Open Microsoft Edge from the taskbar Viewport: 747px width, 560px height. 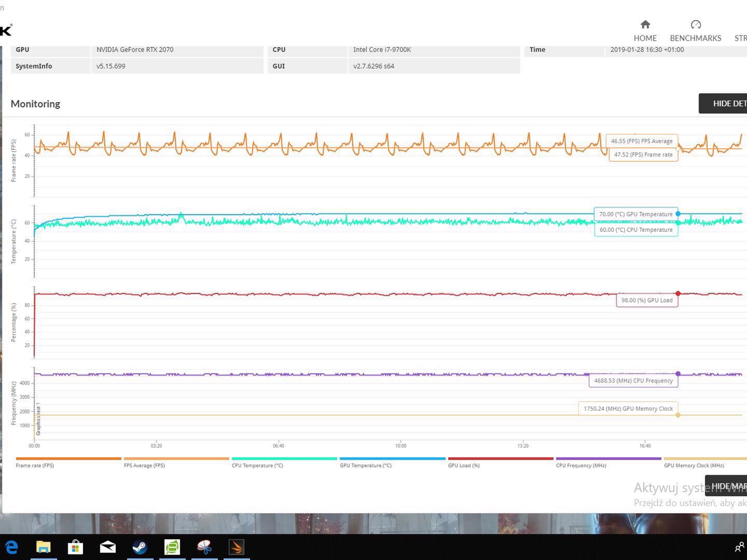pos(11,547)
